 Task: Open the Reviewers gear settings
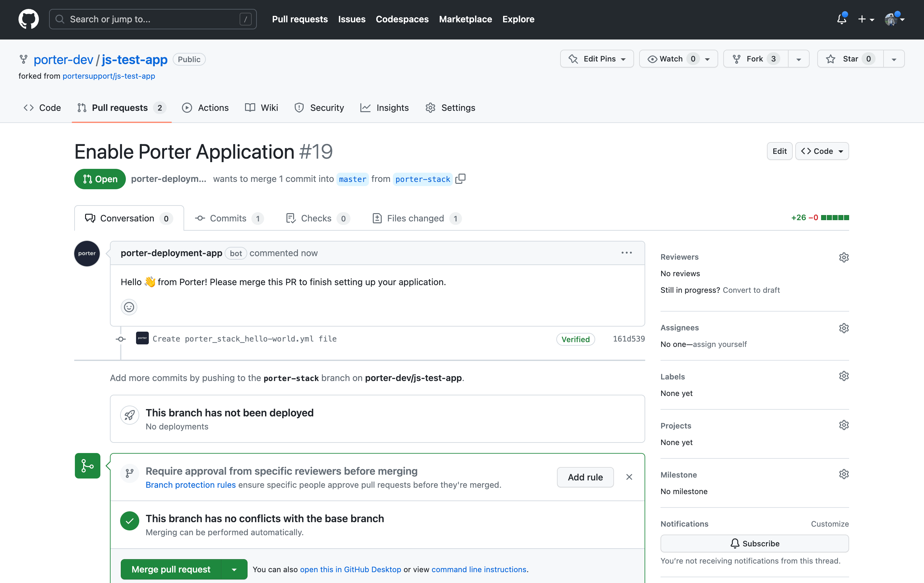[843, 257]
